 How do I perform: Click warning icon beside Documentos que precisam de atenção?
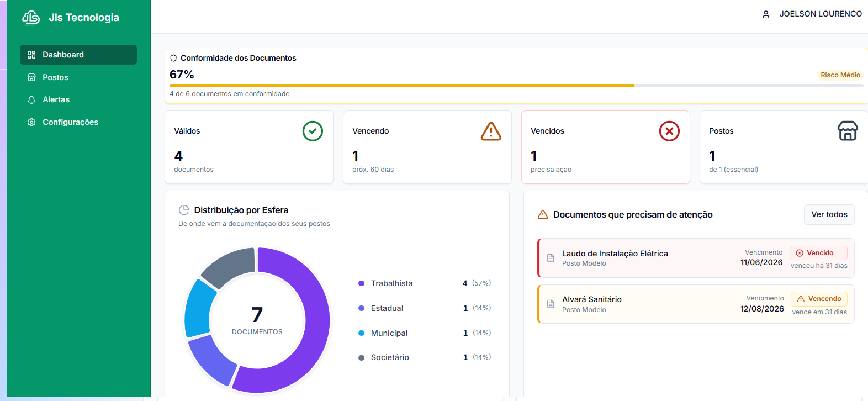(x=543, y=214)
